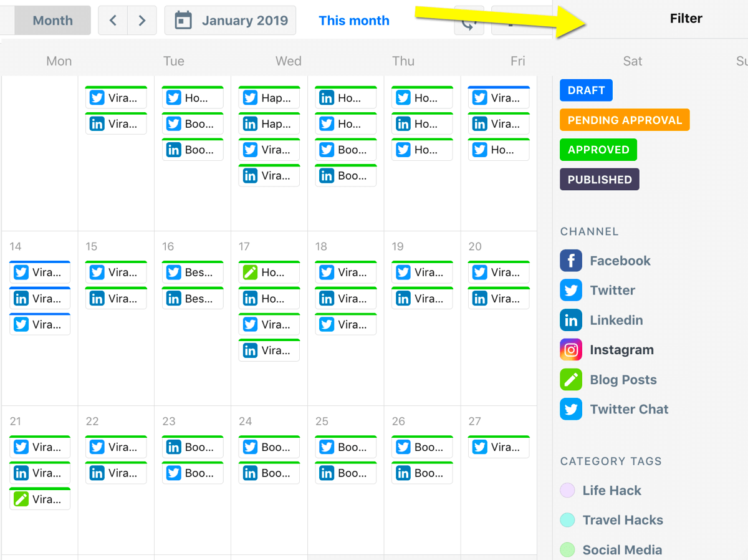Select the Linkedin channel icon in filter

[x=571, y=320]
